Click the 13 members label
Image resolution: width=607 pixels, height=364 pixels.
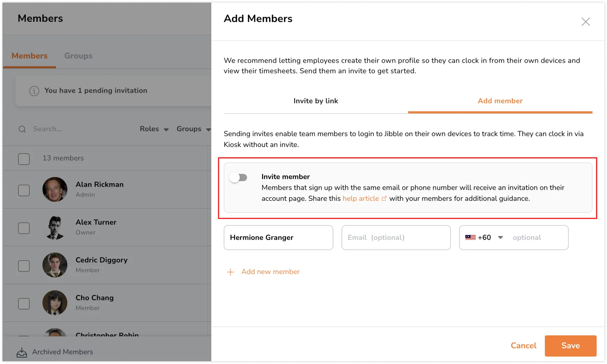[x=63, y=158]
